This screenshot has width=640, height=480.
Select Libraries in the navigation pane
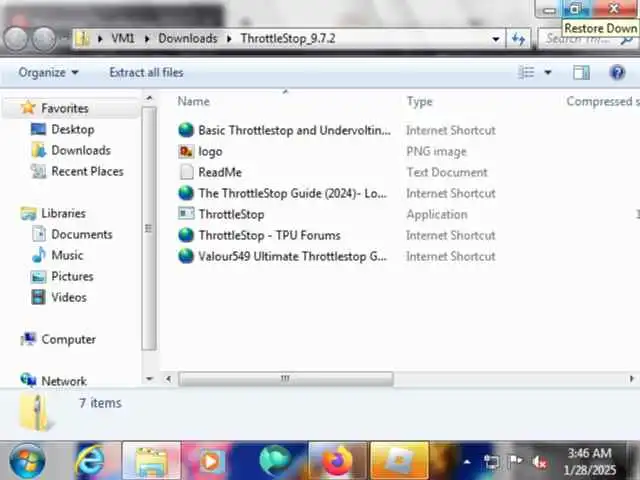[63, 213]
